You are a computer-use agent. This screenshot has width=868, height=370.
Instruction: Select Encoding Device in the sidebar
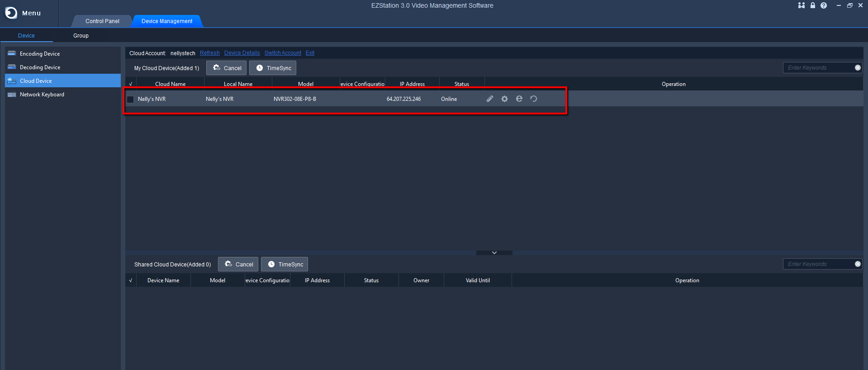click(40, 54)
